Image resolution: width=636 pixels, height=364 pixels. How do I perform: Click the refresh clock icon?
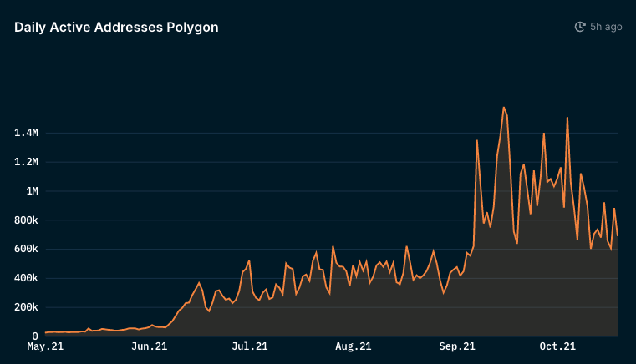(580, 27)
